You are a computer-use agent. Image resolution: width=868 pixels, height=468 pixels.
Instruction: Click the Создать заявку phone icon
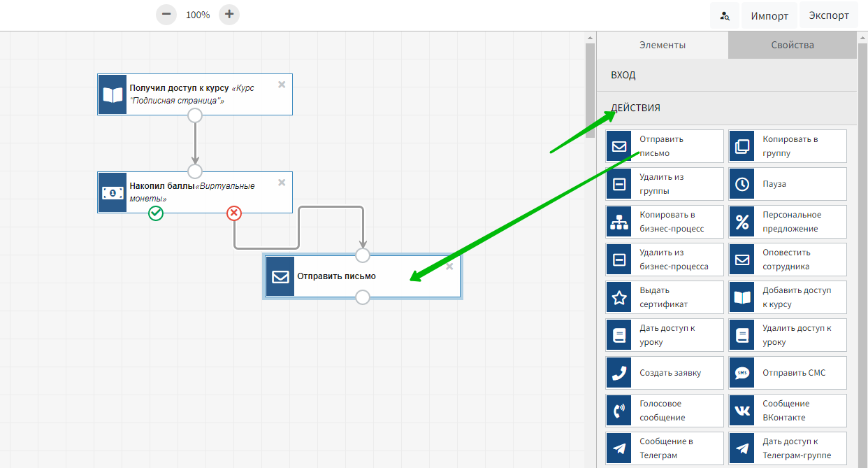pos(619,373)
